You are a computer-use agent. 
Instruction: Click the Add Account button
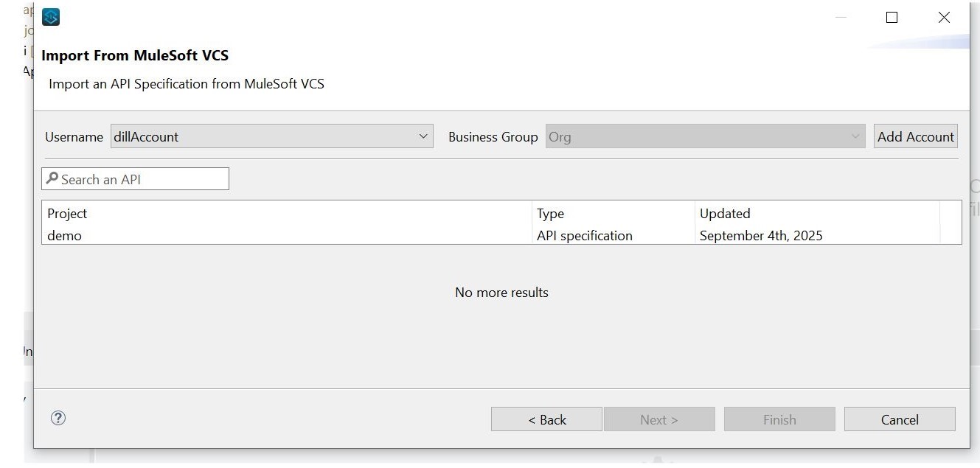pyautogui.click(x=915, y=136)
